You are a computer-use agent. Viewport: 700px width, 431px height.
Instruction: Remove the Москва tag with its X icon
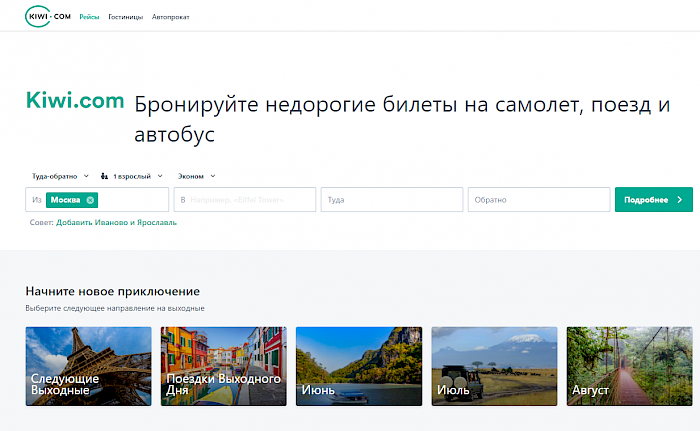click(x=90, y=200)
